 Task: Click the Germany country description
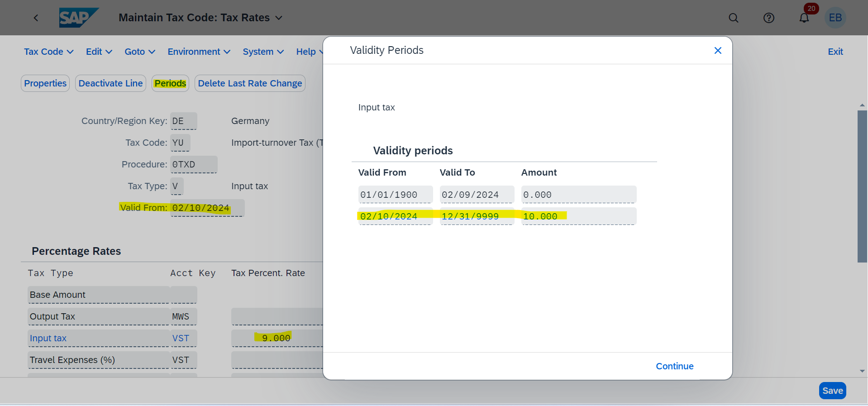250,121
